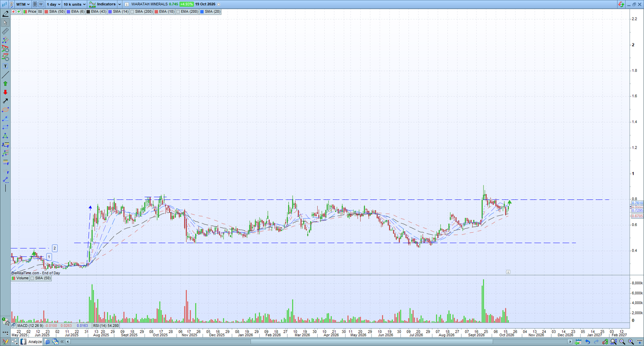Open the instrument info icon
644x346 pixels.
click(x=127, y=4)
